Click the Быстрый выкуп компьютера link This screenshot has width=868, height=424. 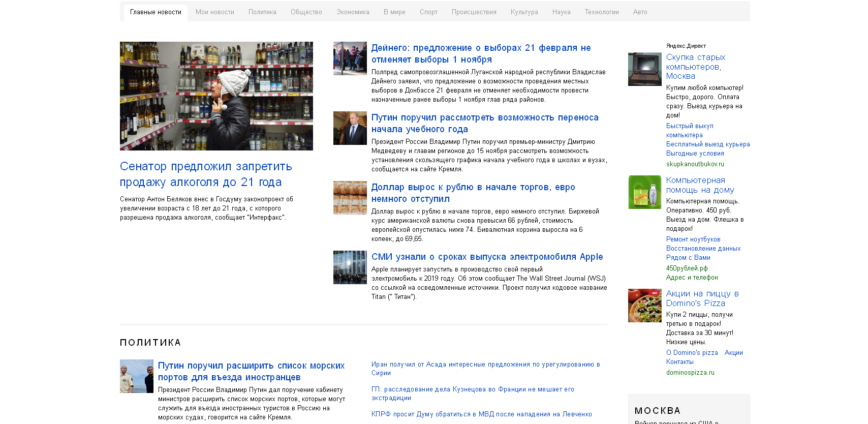(690, 131)
